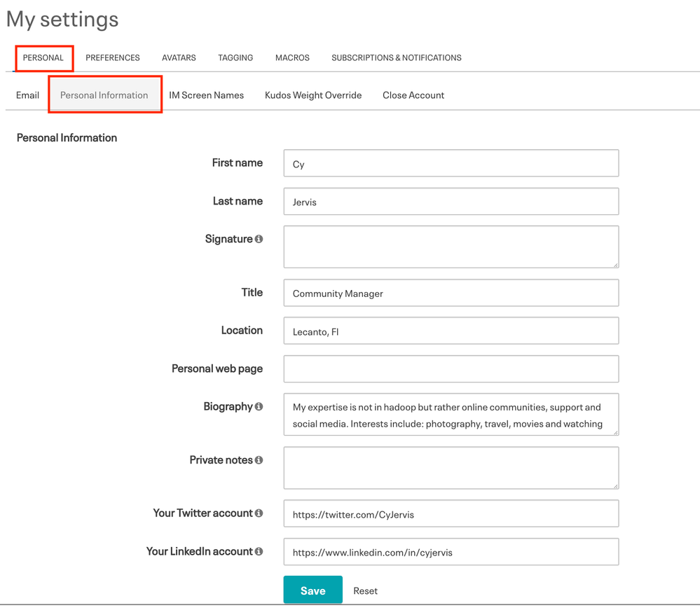Go to the Macros tab
The height and width of the screenshot is (615, 700).
(292, 57)
